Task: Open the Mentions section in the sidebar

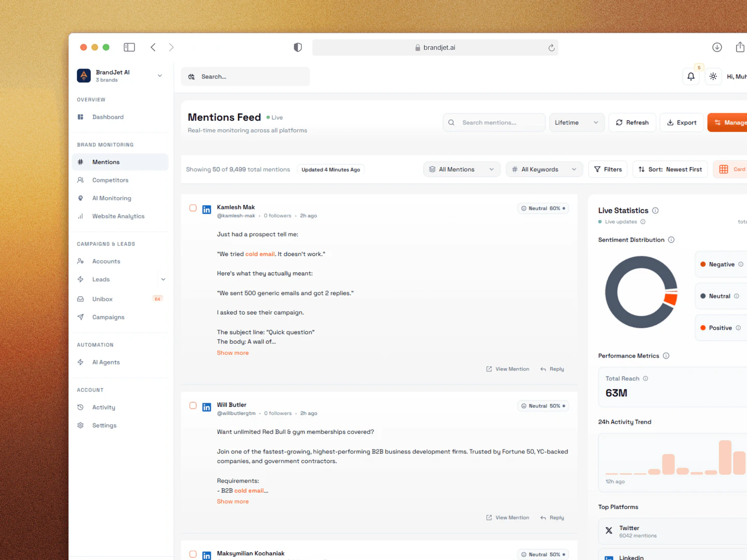Action: point(105,162)
